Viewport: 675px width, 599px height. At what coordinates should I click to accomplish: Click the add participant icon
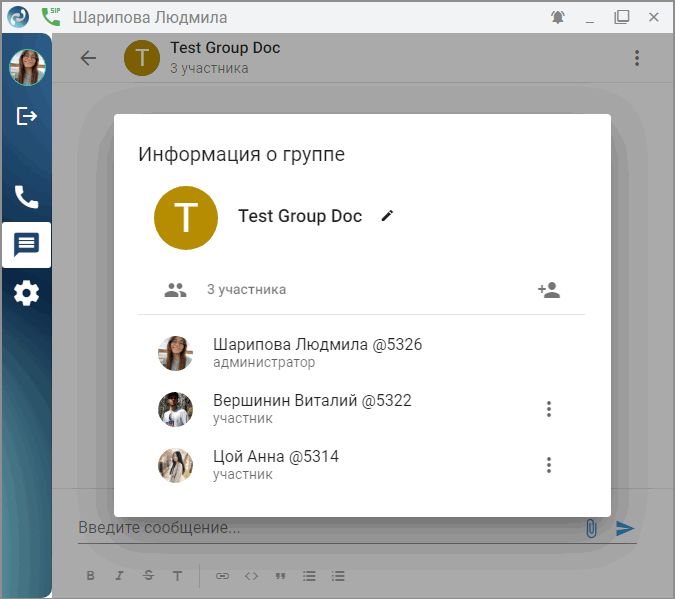pos(548,290)
